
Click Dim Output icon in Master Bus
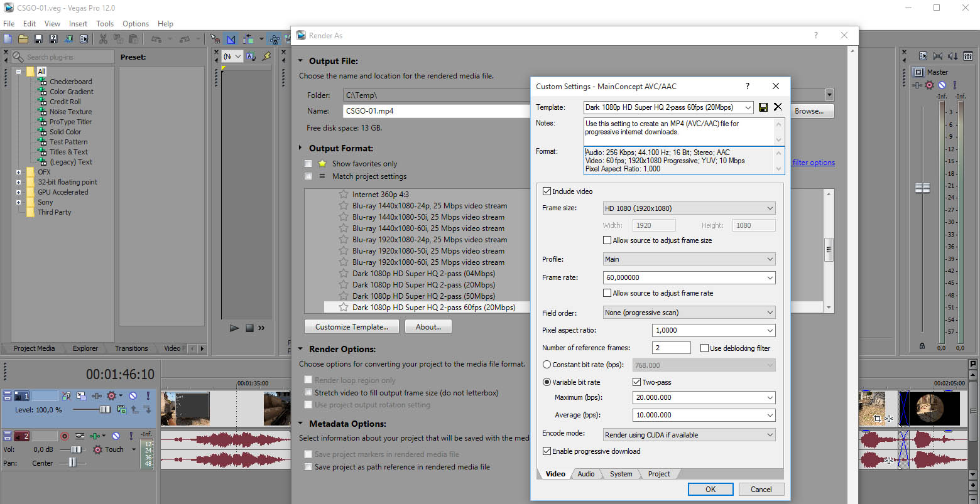click(953, 56)
